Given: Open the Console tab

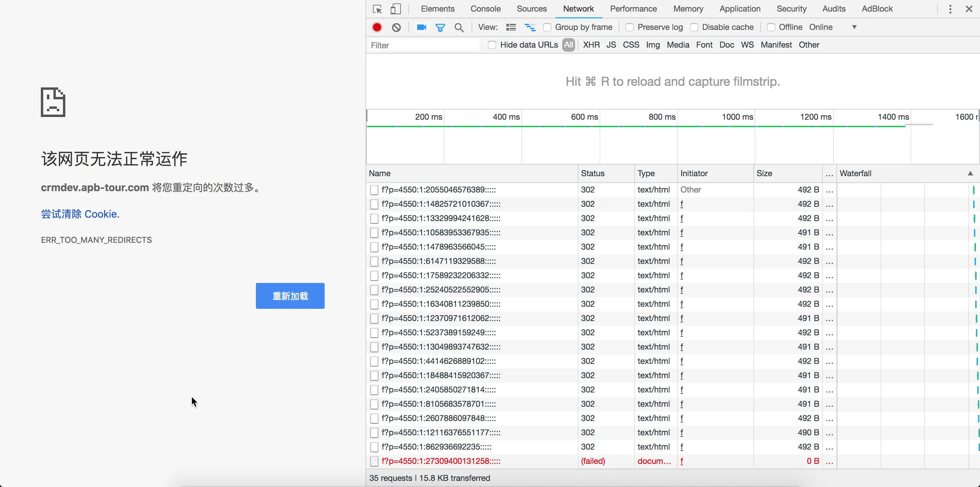Looking at the screenshot, I should click(x=485, y=9).
